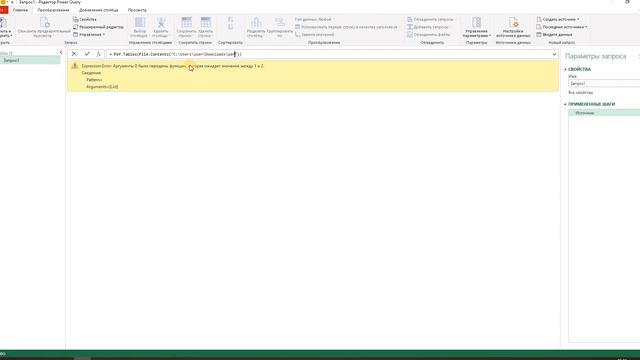Open Управление параметрами icon
Viewport: 640px width, 360px height.
pos(476,22)
